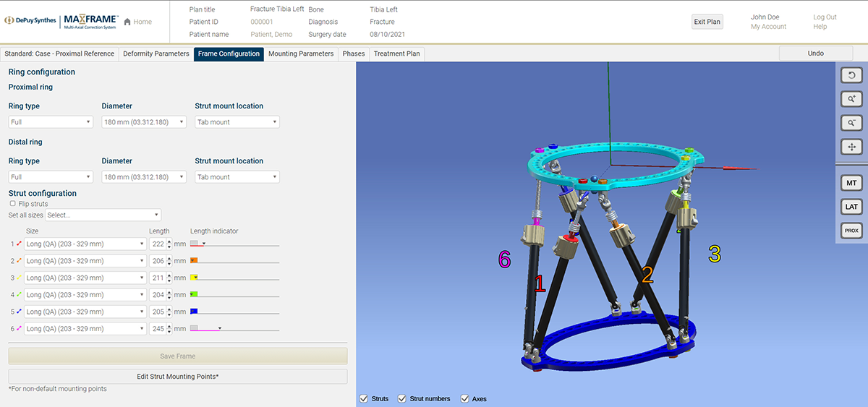
Task: Hide strut numbers in the 3D view
Action: [x=403, y=399]
